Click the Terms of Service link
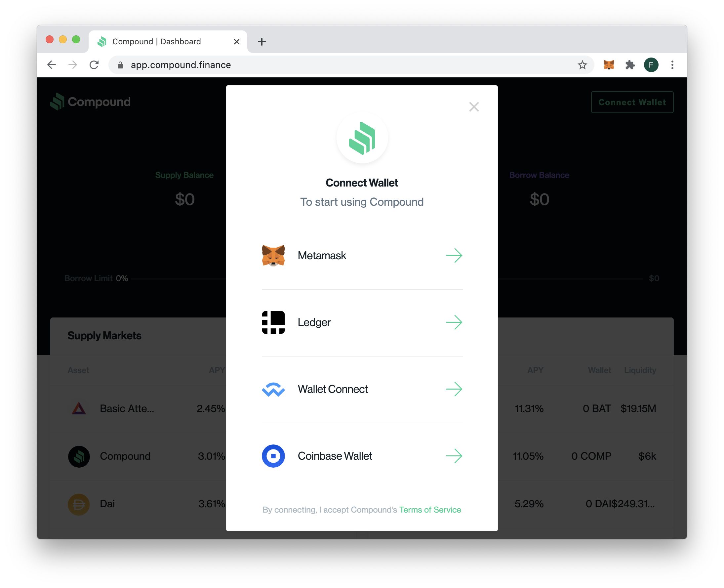Screen dimensions: 724x588 (x=429, y=509)
